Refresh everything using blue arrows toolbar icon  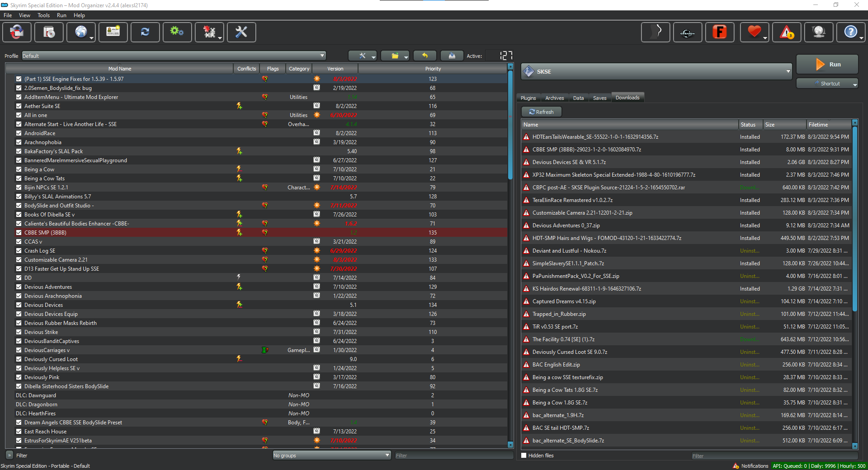click(x=145, y=32)
